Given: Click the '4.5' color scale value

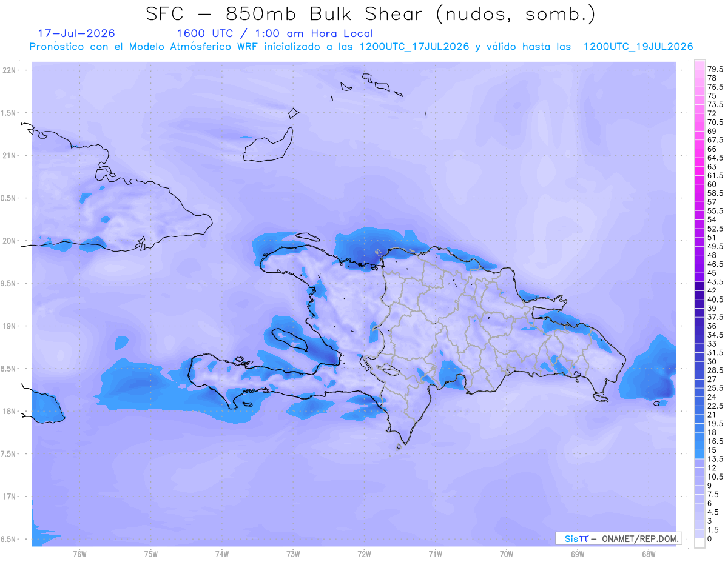Looking at the screenshot, I should coord(713,512).
